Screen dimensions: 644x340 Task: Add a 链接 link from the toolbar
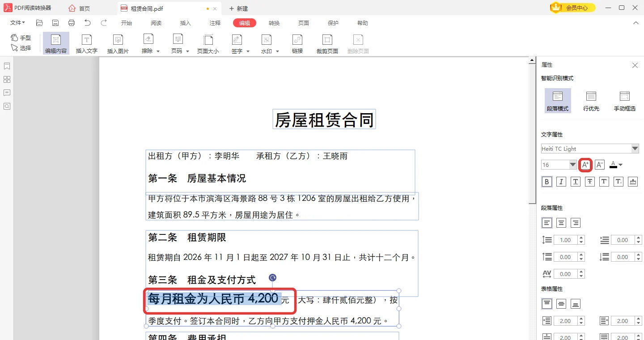[297, 43]
